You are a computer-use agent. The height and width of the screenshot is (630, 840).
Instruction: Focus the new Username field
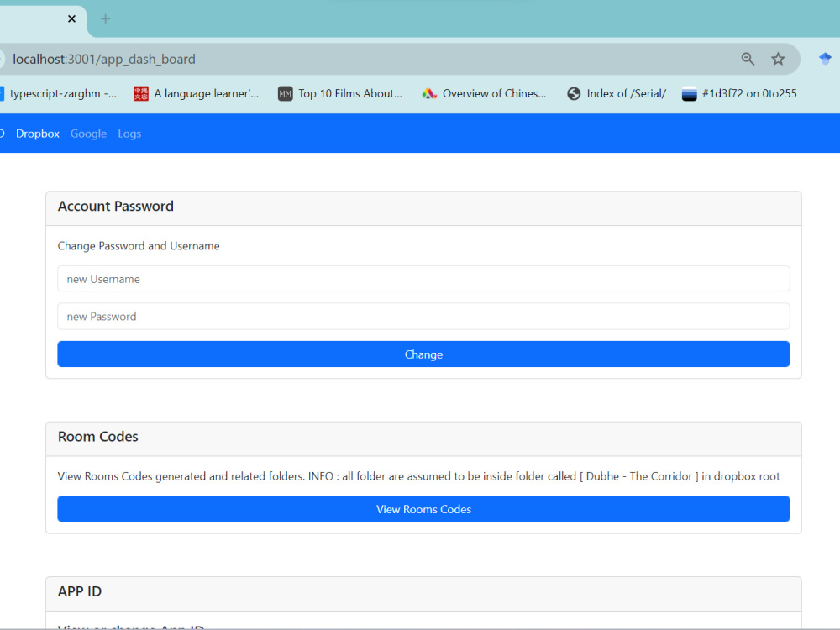pyautogui.click(x=423, y=279)
